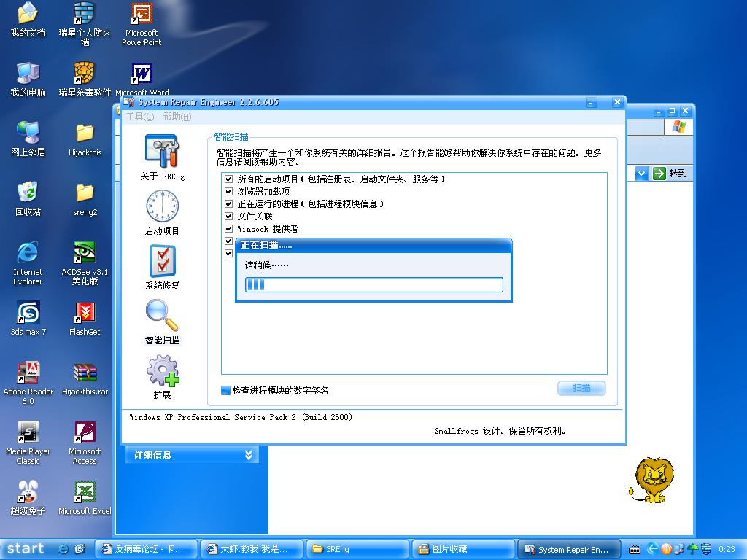Open the sreng2 folder icon
The height and width of the screenshot is (560, 747).
click(85, 199)
